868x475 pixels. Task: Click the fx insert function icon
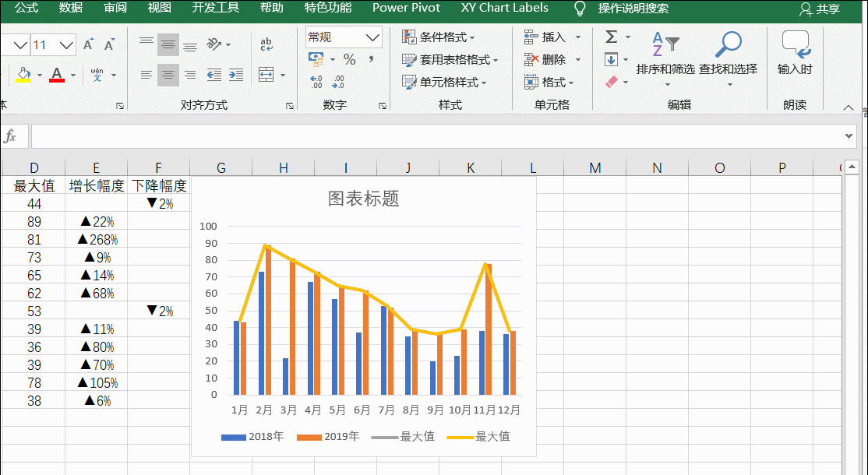pos(10,136)
